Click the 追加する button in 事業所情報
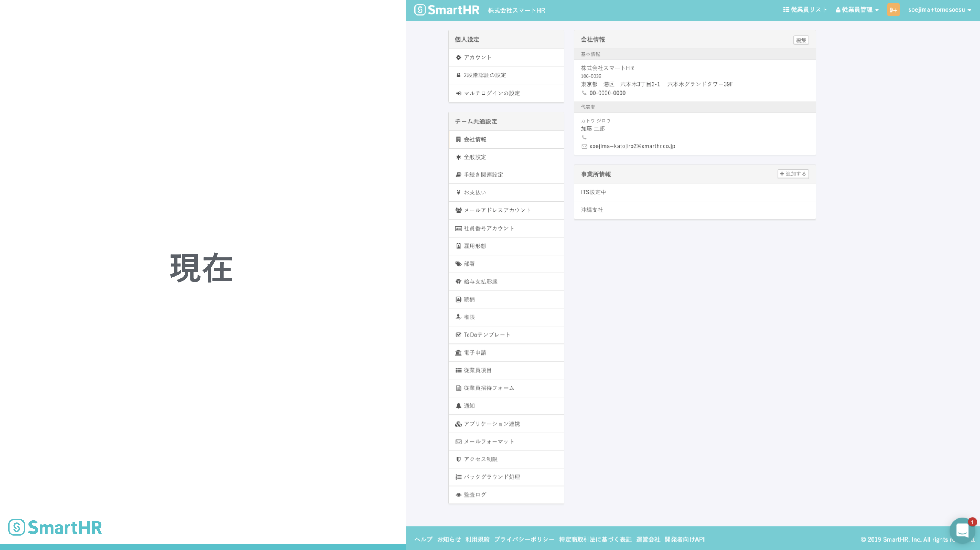The height and width of the screenshot is (550, 980). pyautogui.click(x=792, y=174)
